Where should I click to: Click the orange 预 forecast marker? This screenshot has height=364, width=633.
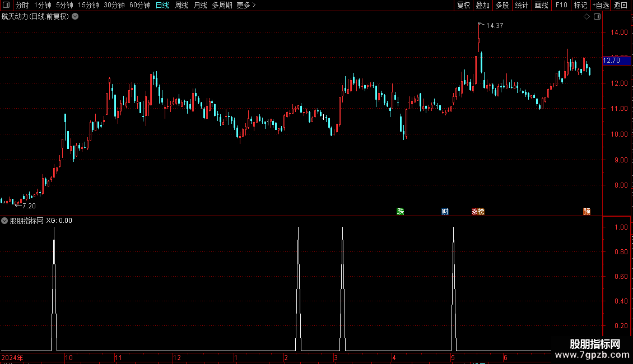(587, 212)
